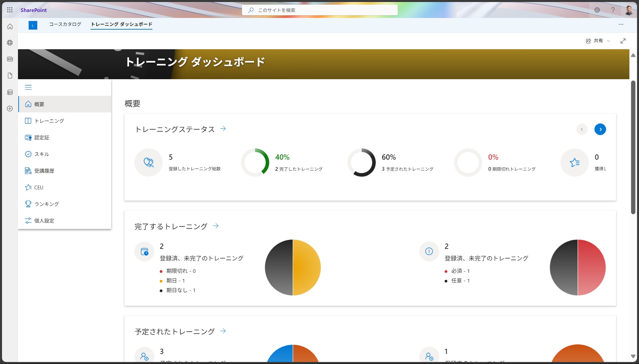Select CEU in the sidebar
Viewport: 639px width, 364px height.
[65, 187]
